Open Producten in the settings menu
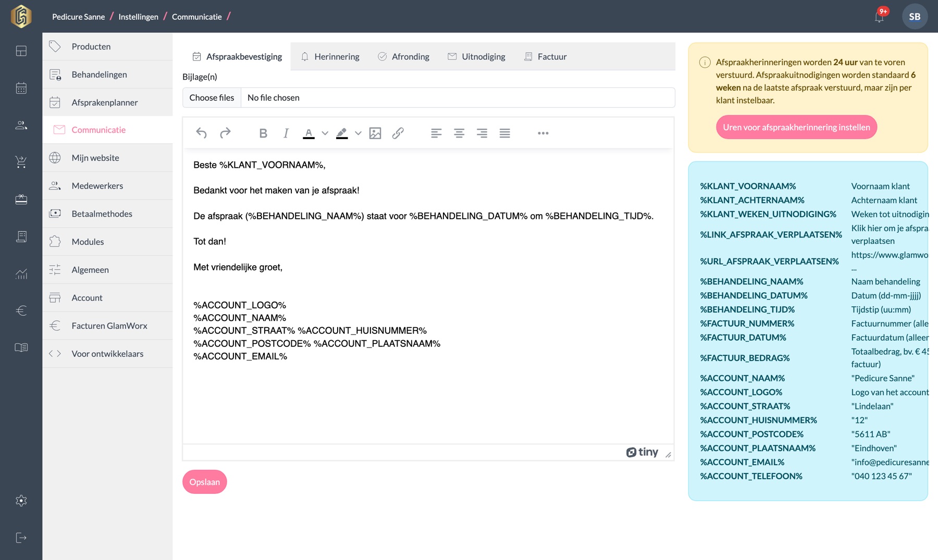Viewport: 938px width, 560px height. click(107, 46)
